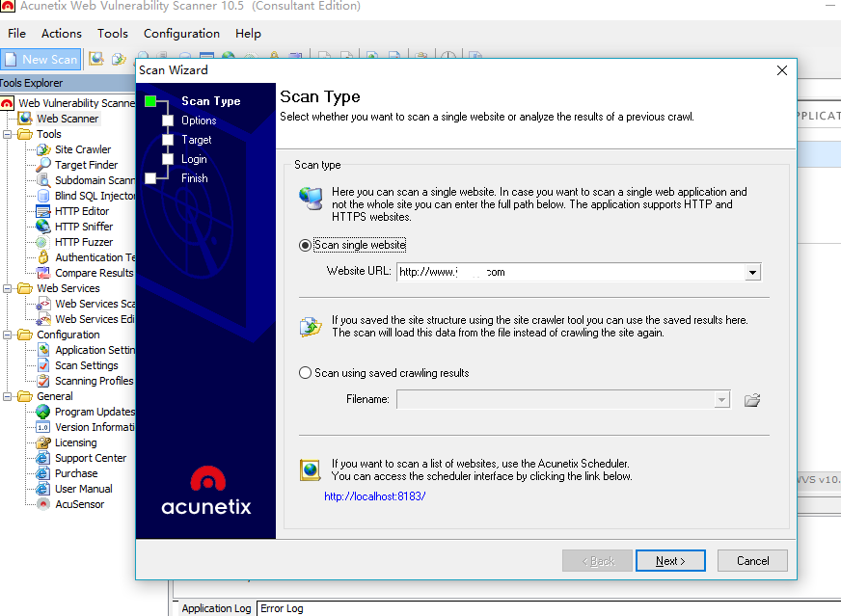Viewport: 841px width, 616px height.
Task: Open the Website URL dropdown arrow
Action: [752, 273]
